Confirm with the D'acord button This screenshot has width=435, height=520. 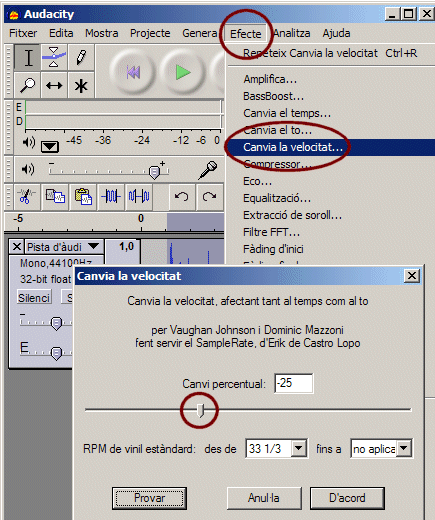coord(347,498)
